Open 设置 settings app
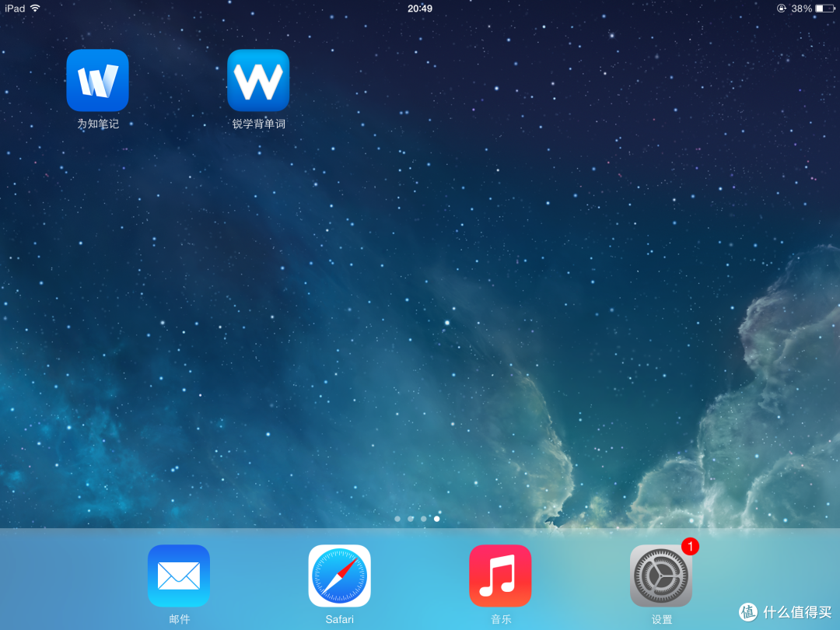This screenshot has height=630, width=840. click(661, 576)
